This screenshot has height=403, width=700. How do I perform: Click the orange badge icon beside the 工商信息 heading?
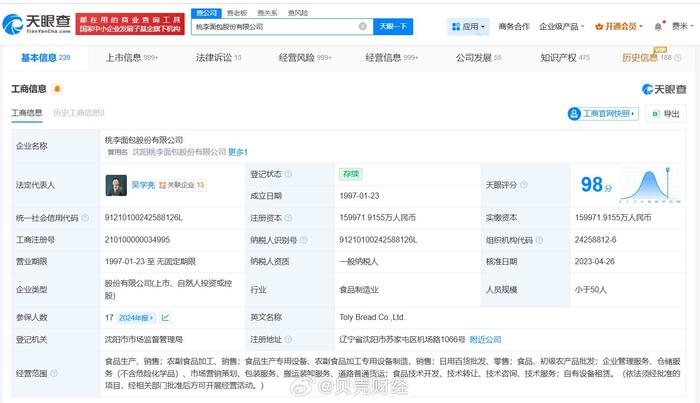pos(57,89)
